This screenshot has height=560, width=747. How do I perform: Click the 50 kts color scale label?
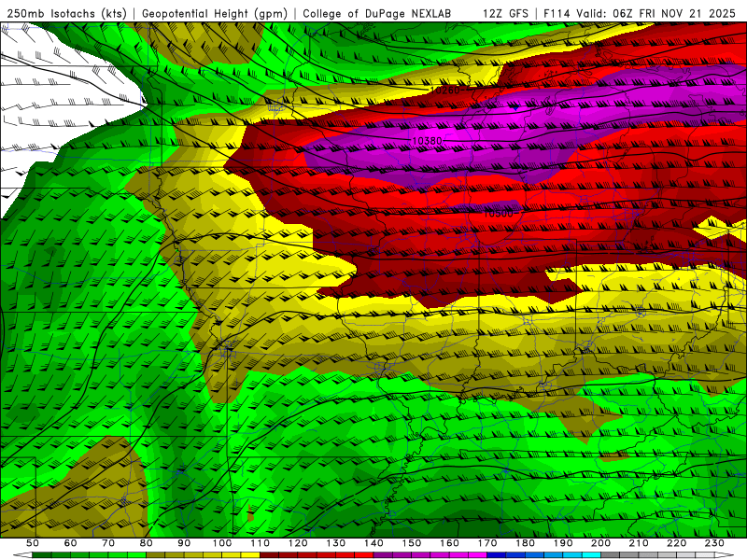33,543
